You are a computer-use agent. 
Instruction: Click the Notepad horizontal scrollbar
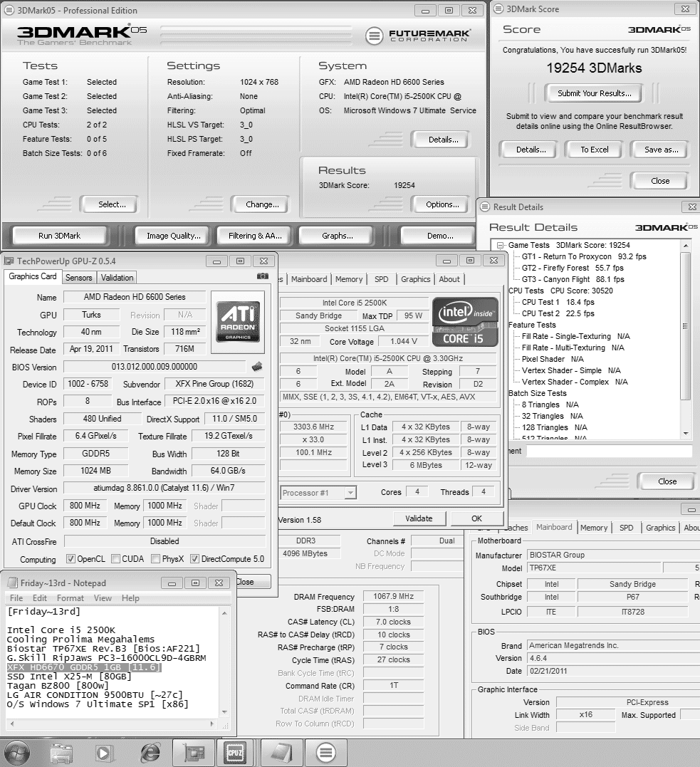[x=111, y=724]
